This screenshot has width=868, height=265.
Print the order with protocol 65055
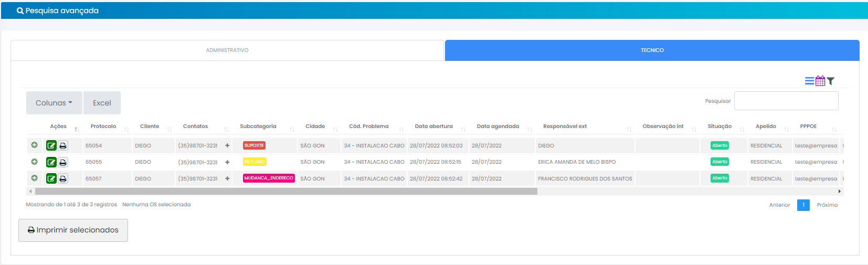tap(63, 162)
